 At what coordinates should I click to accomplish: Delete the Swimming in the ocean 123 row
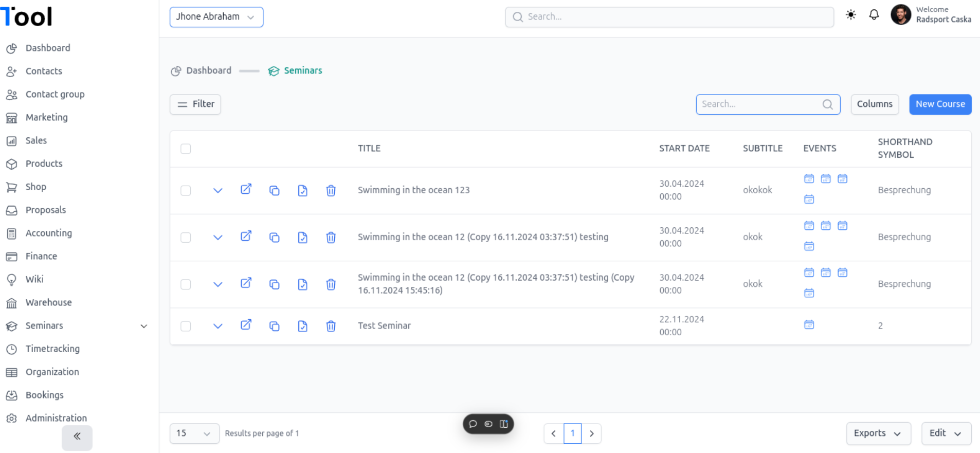[331, 190]
